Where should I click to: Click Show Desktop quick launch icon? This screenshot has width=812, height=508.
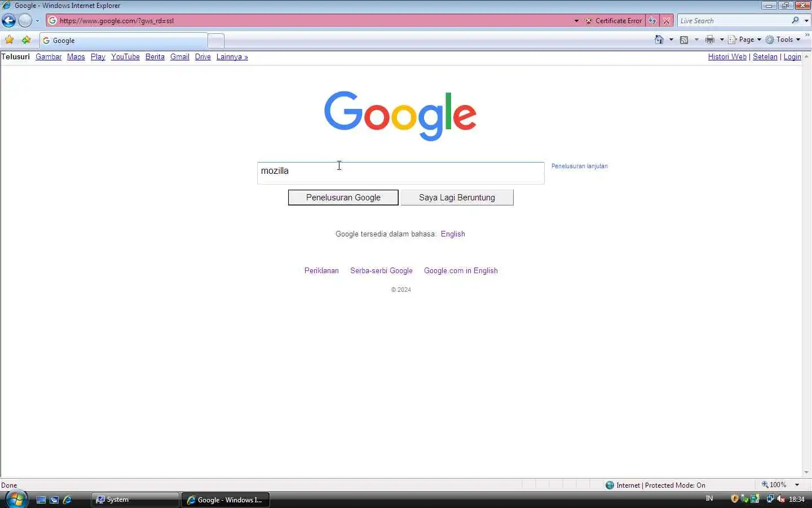[x=41, y=500]
